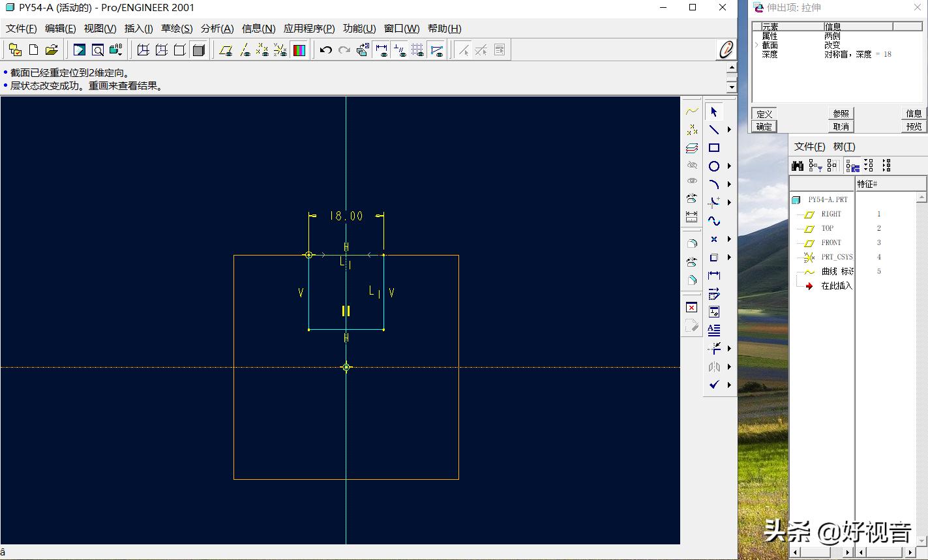The height and width of the screenshot is (560, 928).
Task: Click the checkmark to finish the sketch
Action: click(x=714, y=385)
